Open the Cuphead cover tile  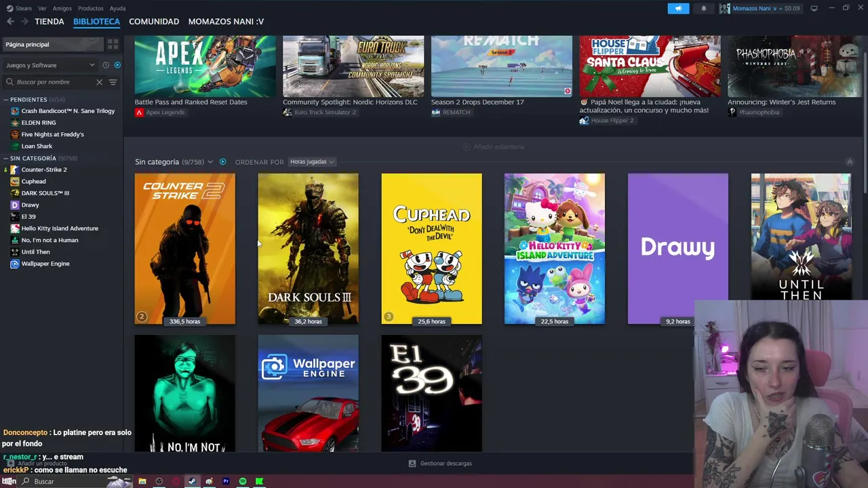click(x=431, y=249)
